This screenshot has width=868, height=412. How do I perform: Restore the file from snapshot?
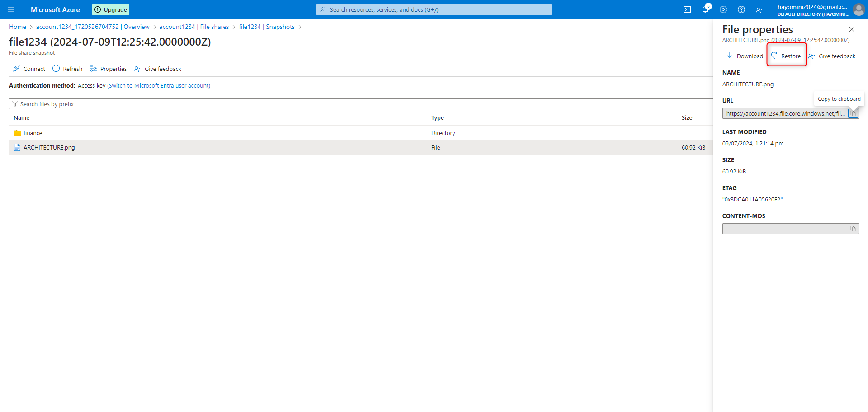[786, 56]
